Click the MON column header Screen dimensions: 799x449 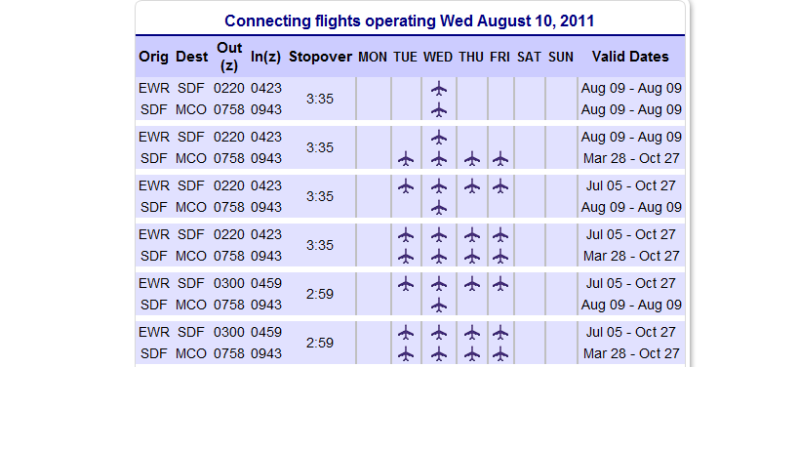click(x=372, y=57)
